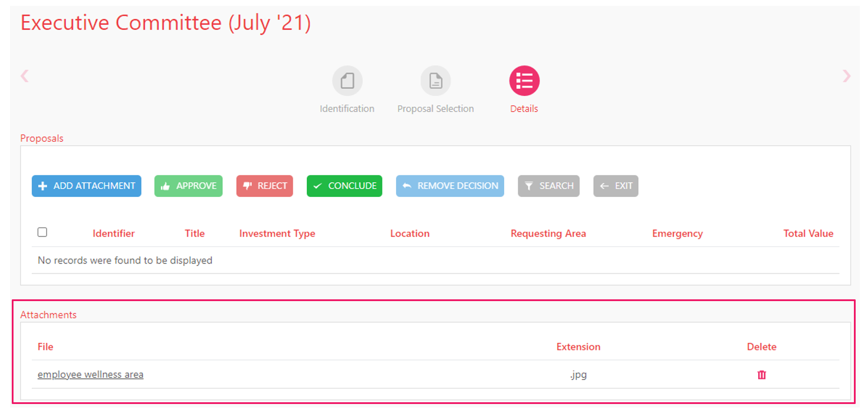The height and width of the screenshot is (414, 868).
Task: Exit using the Exit button
Action: pyautogui.click(x=616, y=186)
